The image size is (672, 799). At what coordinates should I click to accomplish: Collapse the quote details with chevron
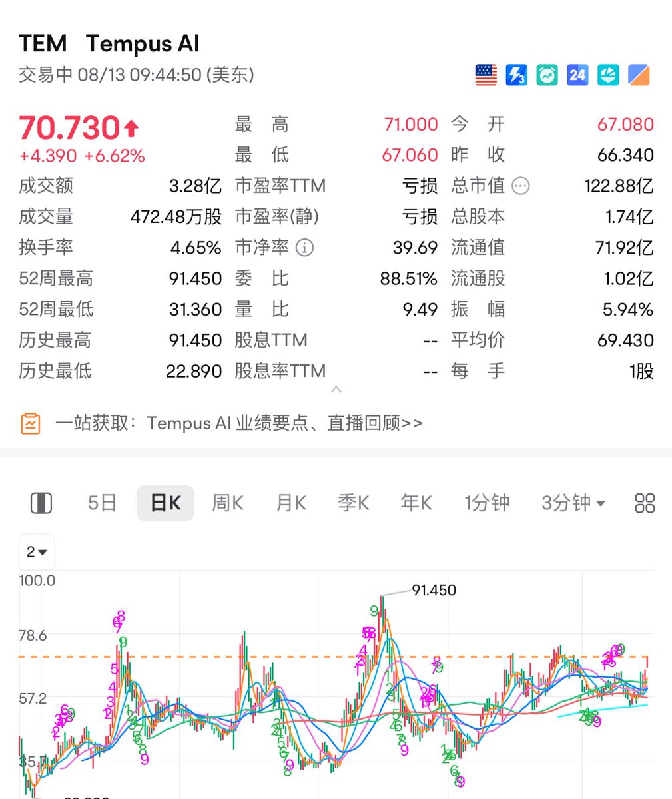(x=336, y=390)
